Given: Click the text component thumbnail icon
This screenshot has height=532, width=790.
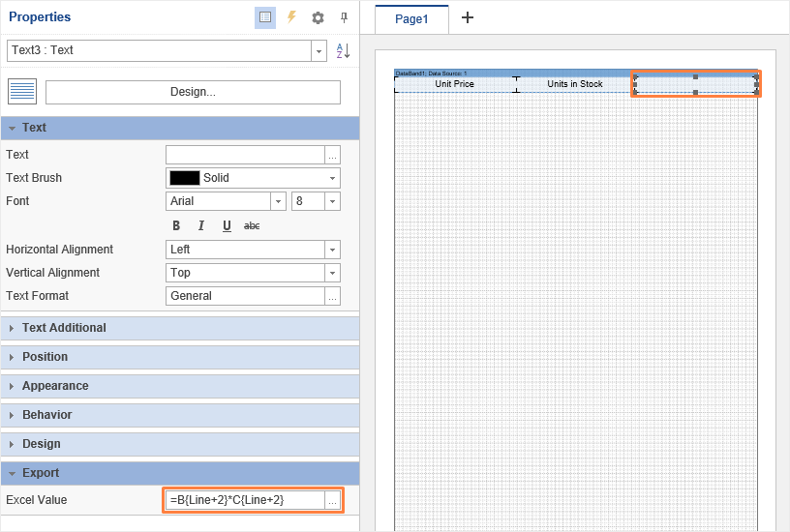Looking at the screenshot, I should pyautogui.click(x=22, y=92).
